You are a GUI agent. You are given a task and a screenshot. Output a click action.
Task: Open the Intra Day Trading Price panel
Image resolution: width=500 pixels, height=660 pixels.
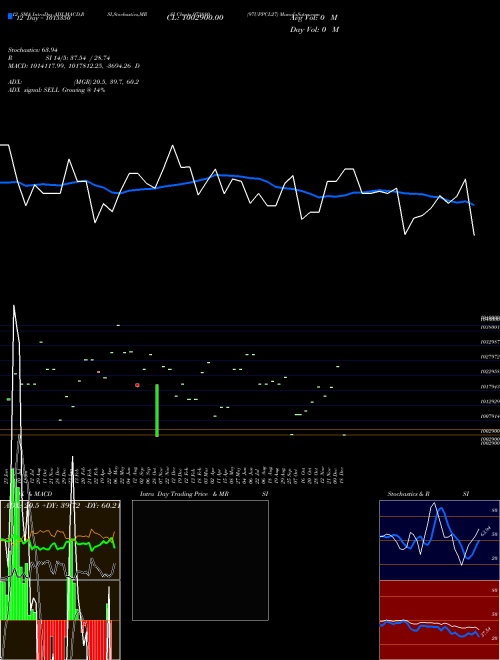pos(200,560)
